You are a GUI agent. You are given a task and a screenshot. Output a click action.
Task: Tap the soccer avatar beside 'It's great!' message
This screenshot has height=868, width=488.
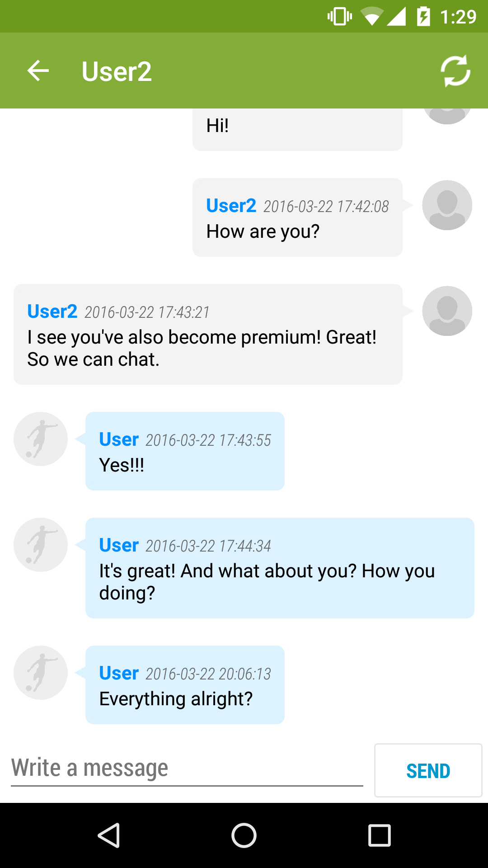tap(41, 545)
